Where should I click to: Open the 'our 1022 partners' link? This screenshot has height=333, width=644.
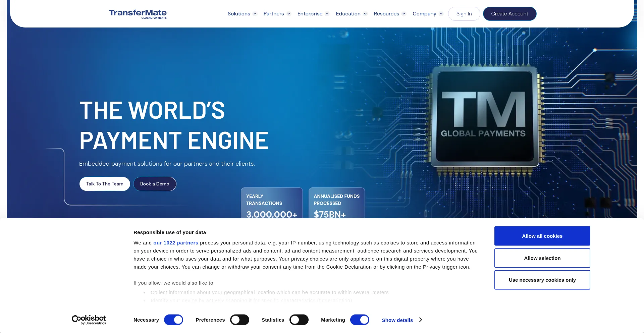point(176,243)
